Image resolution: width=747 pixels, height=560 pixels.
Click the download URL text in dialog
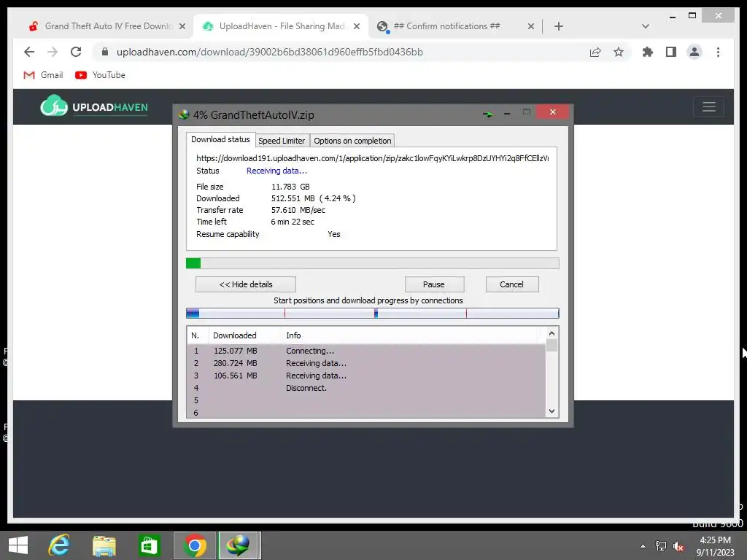(372, 158)
